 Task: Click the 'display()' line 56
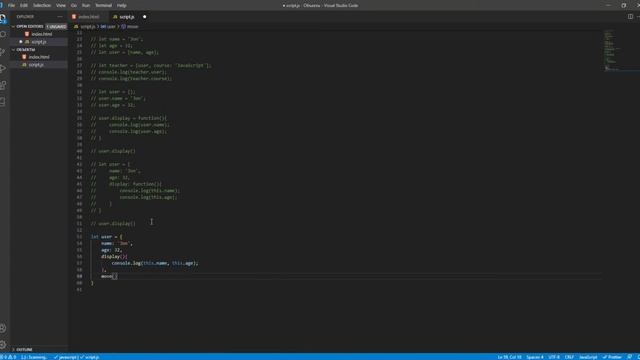click(x=114, y=257)
